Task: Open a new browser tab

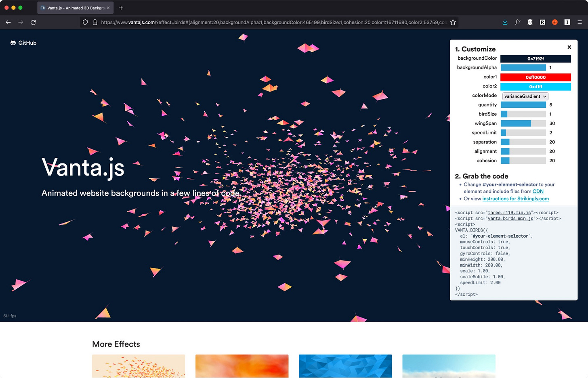Action: click(x=121, y=8)
